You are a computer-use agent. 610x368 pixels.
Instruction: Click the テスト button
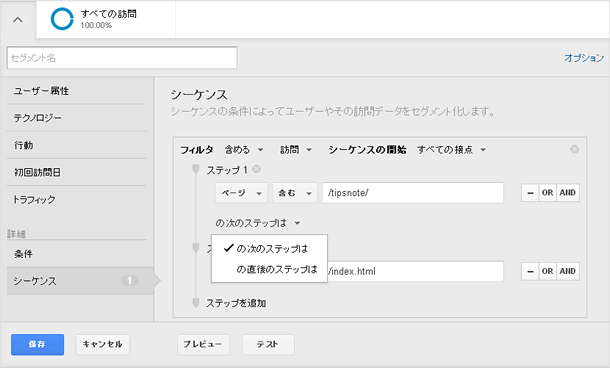click(268, 345)
